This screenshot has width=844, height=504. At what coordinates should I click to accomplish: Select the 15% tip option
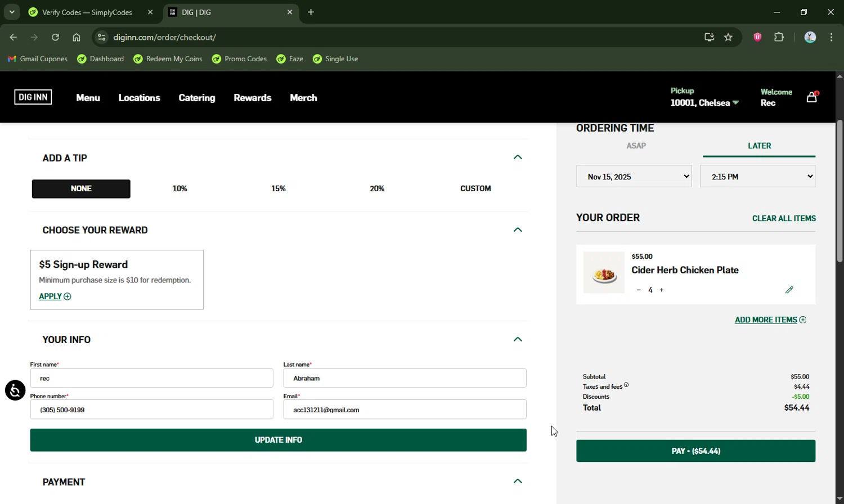pyautogui.click(x=279, y=188)
